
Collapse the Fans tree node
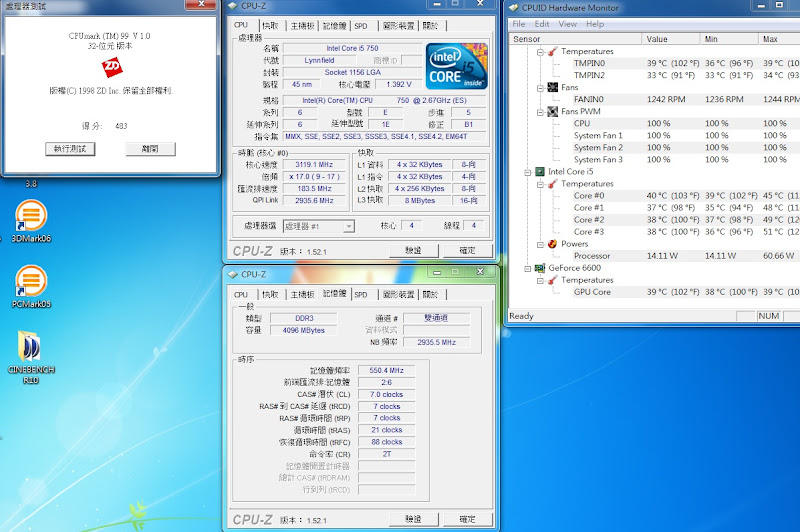point(540,88)
